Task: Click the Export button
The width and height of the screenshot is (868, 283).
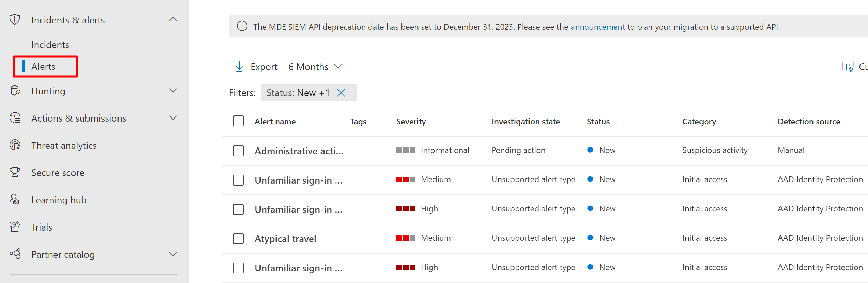Action: (x=257, y=67)
